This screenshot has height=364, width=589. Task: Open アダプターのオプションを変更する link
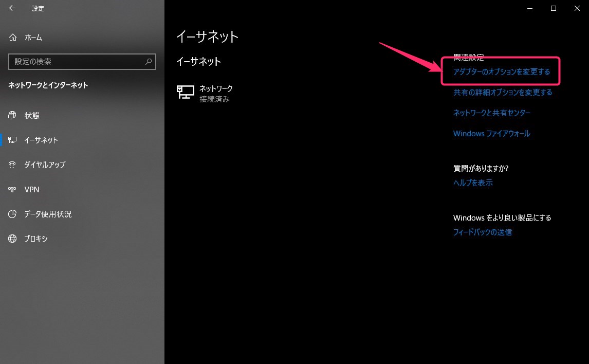coord(502,72)
